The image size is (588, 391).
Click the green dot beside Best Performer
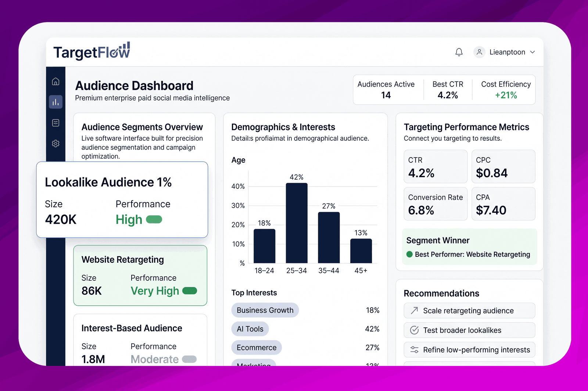(409, 254)
